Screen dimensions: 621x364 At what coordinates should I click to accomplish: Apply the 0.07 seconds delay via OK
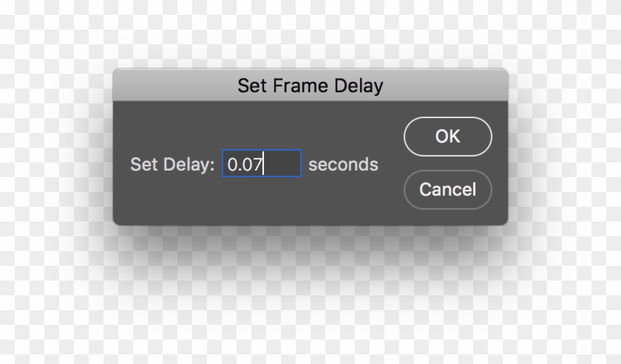pyautogui.click(x=447, y=137)
